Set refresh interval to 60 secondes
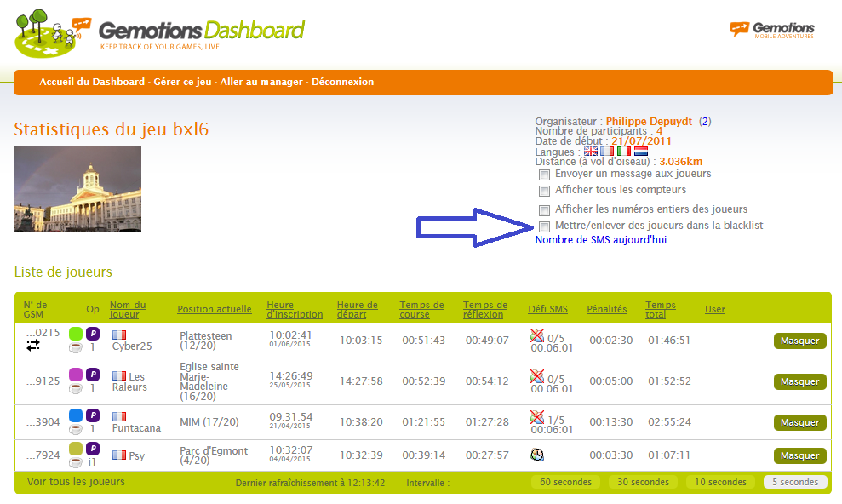 click(x=565, y=482)
